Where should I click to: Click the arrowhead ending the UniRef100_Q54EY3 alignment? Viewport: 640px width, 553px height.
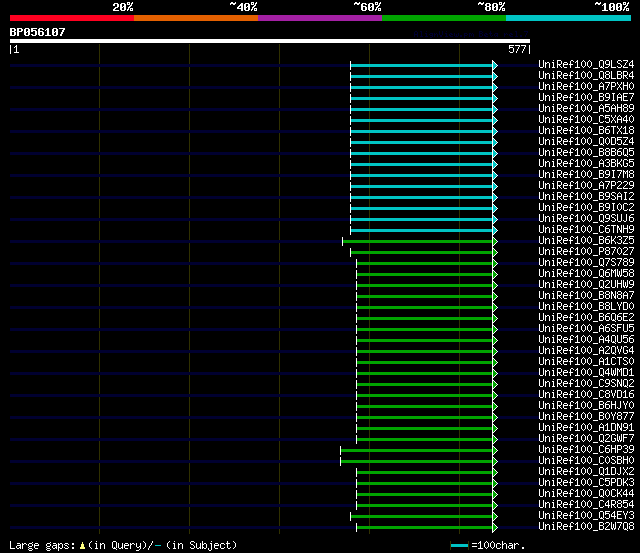(x=495, y=517)
